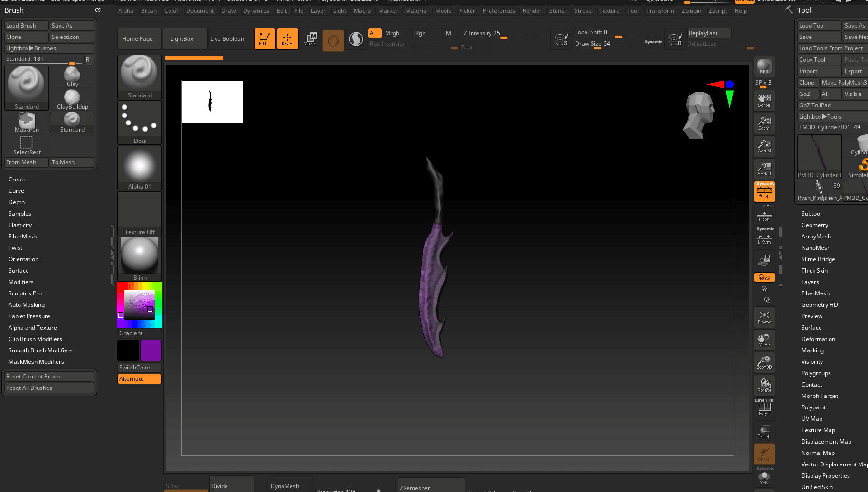This screenshot has width=868, height=492.
Task: Select the MaskPen brush icon
Action: (27, 123)
